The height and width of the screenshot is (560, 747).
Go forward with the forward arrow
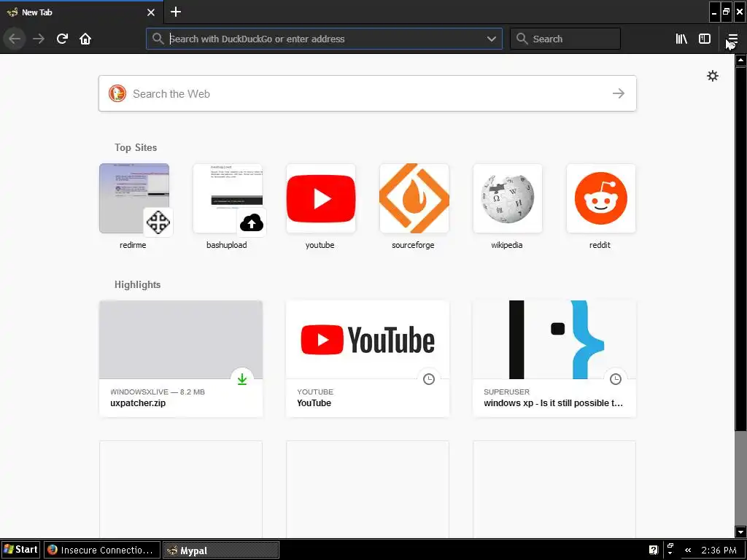tap(39, 39)
